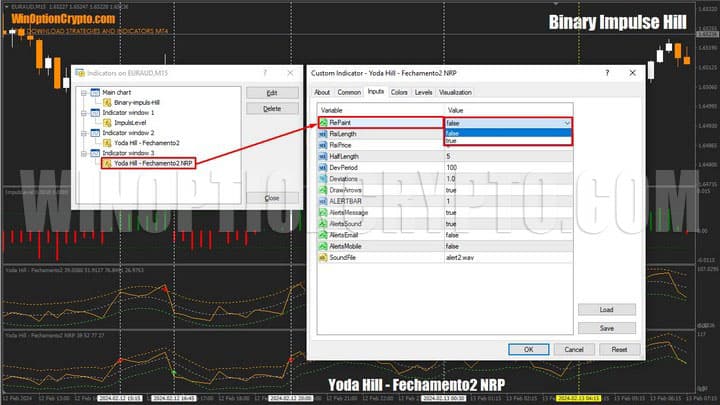Switch to the Levels tab
The height and width of the screenshot is (405, 720).
coord(423,92)
